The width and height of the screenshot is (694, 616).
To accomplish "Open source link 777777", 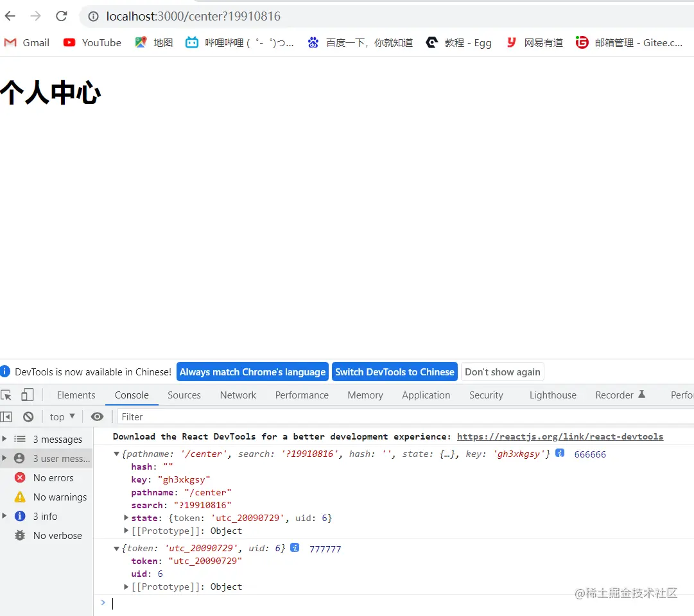I will [325, 549].
